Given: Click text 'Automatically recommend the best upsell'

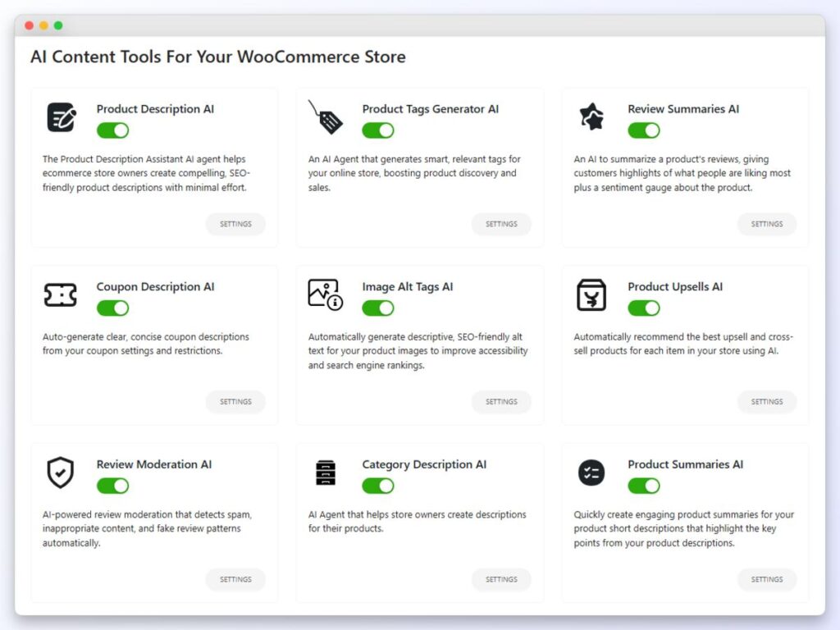Looking at the screenshot, I should tap(683, 344).
